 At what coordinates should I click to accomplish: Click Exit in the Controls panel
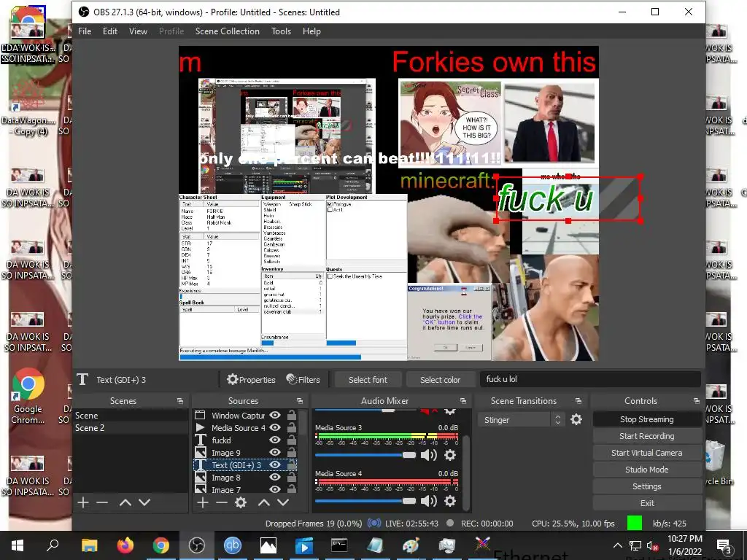click(x=646, y=503)
